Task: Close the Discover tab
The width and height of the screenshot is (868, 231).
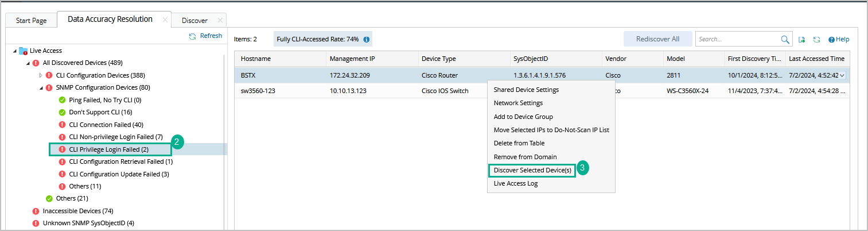Action: (x=220, y=21)
